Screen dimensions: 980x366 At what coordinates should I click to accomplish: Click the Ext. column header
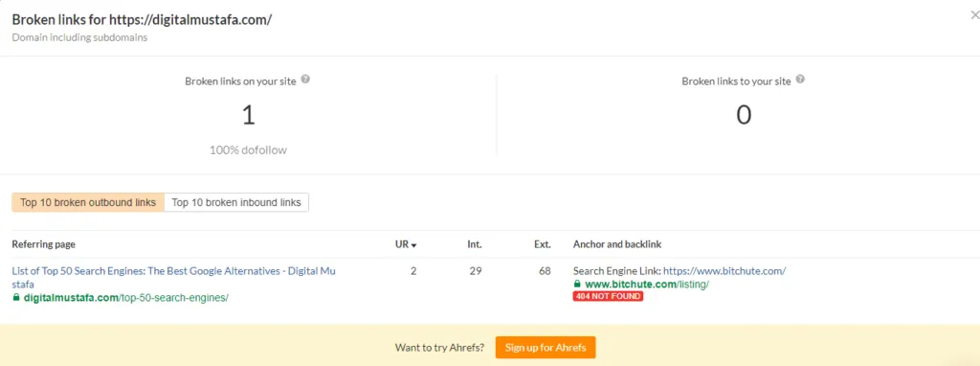(543, 244)
